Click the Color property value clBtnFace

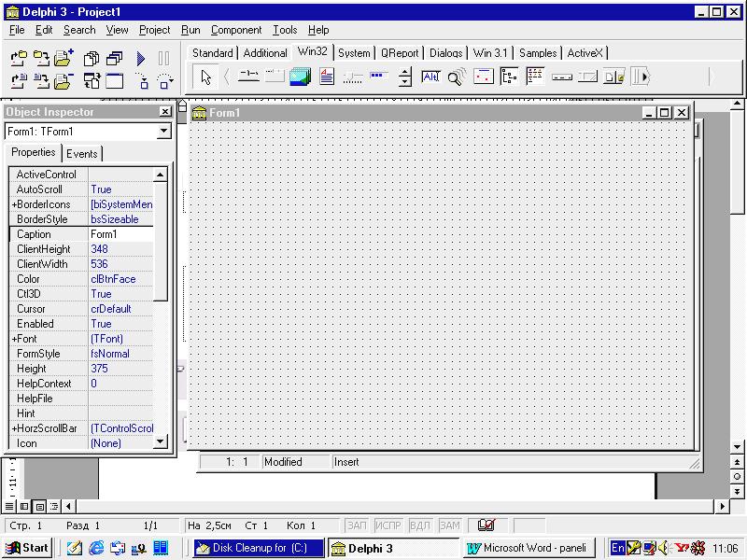[121, 279]
